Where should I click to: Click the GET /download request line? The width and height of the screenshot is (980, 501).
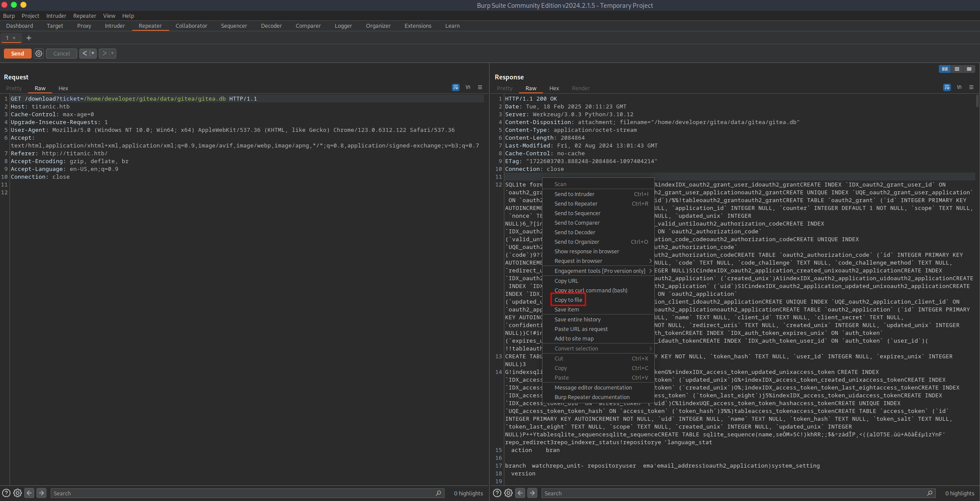tap(247, 98)
